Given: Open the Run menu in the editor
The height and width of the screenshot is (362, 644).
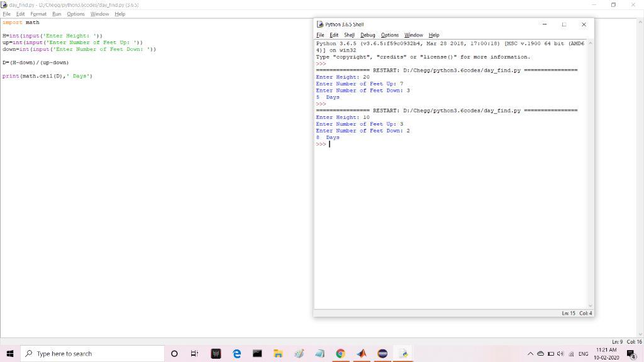Looking at the screenshot, I should [x=57, y=14].
